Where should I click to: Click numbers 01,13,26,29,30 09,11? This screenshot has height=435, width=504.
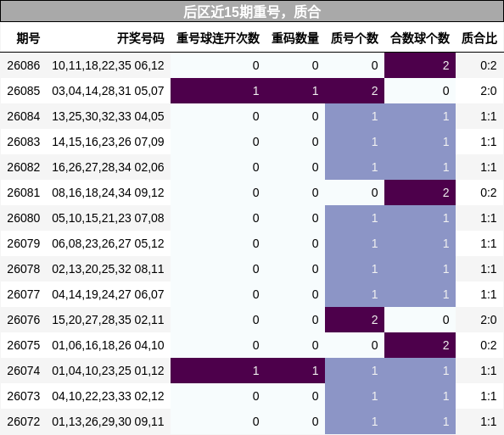[x=108, y=421]
